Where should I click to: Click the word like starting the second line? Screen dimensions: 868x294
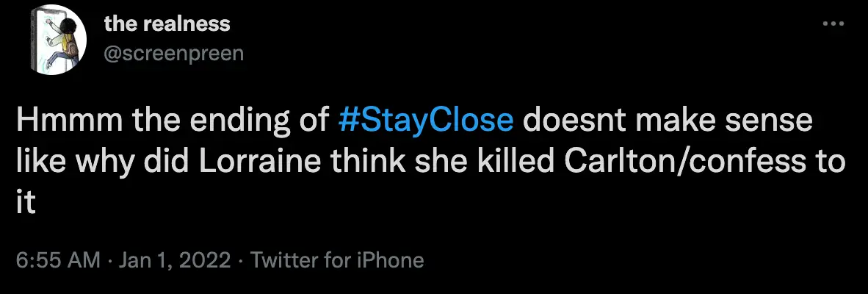[38, 162]
